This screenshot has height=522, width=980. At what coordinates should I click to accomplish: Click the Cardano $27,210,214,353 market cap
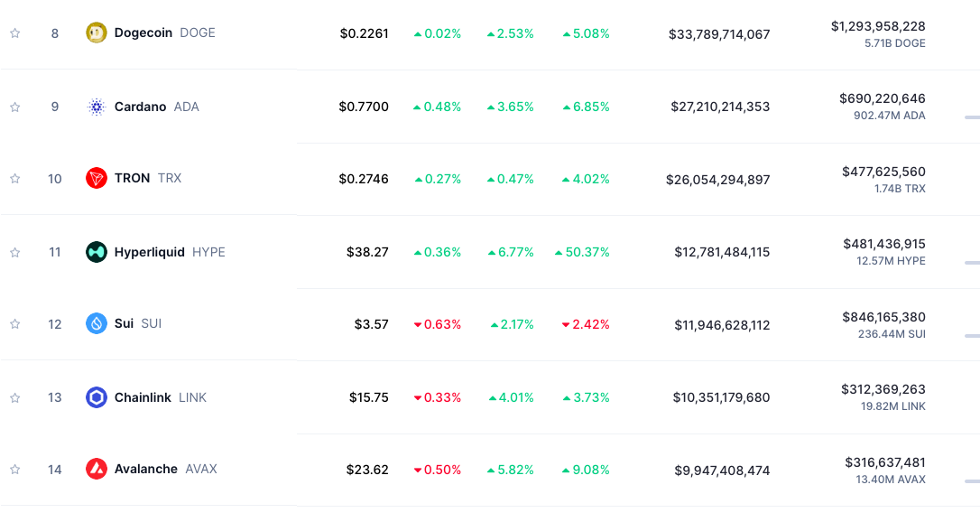[x=720, y=107]
